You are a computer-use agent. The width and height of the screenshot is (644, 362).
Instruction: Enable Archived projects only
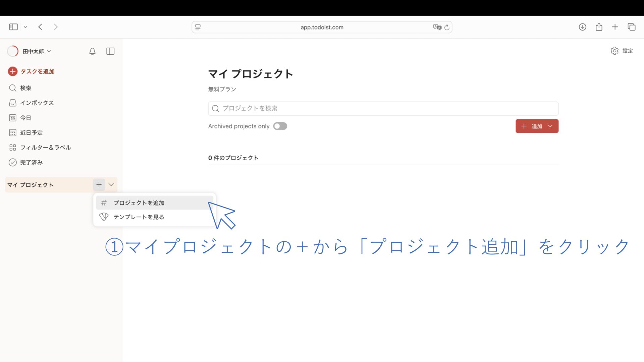point(280,126)
